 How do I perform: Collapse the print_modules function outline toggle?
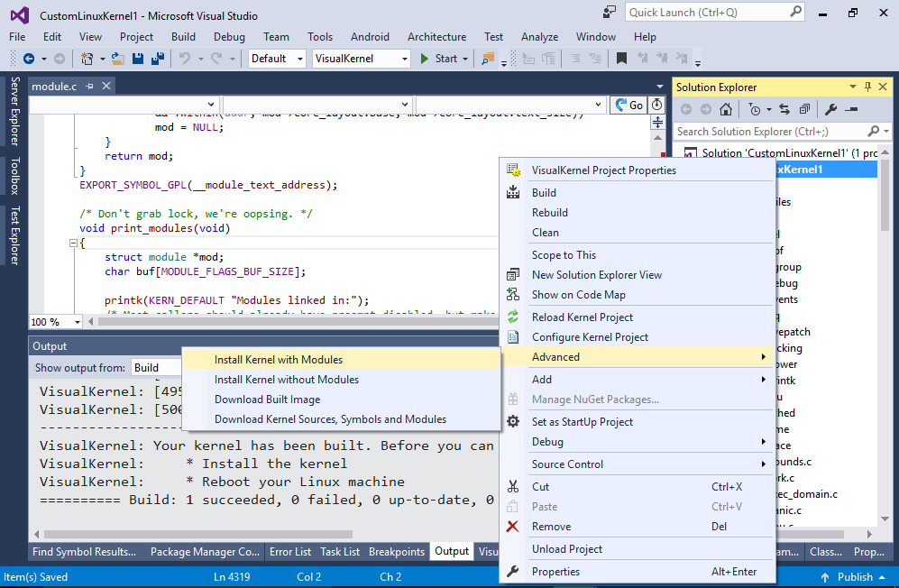pos(73,243)
